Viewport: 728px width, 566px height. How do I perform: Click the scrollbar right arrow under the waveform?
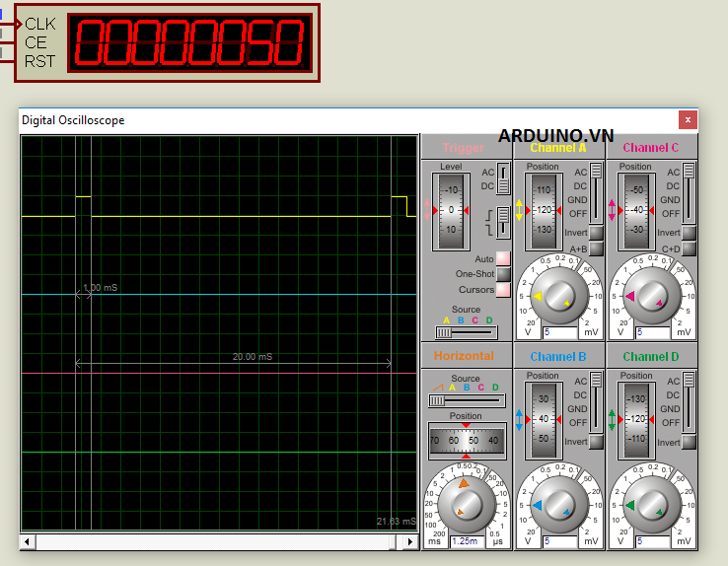tap(412, 542)
